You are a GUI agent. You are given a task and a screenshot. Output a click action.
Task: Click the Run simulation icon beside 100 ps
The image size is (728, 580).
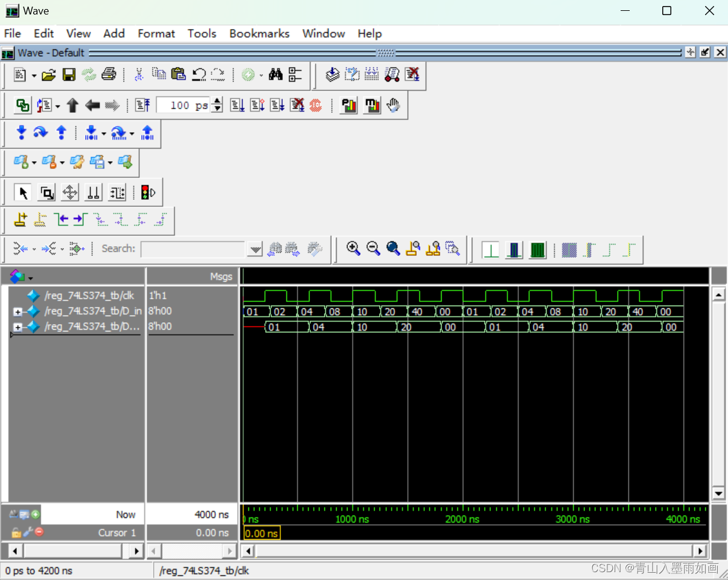[238, 106]
